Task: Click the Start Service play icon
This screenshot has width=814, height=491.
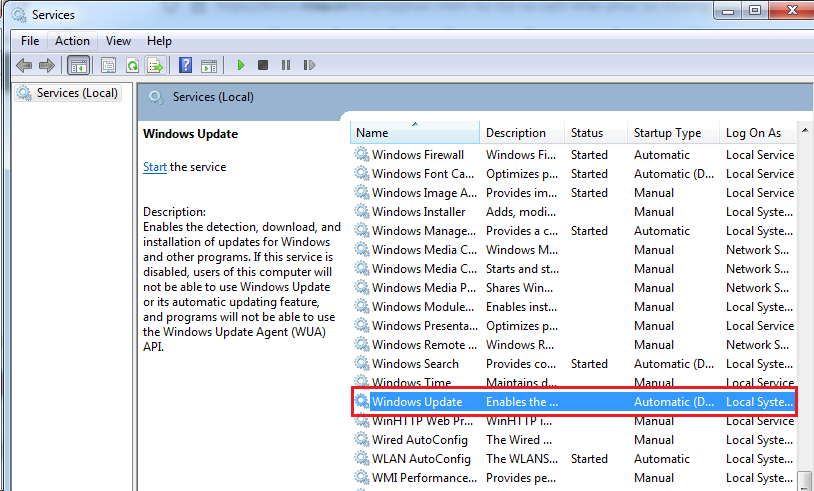Action: [x=240, y=65]
